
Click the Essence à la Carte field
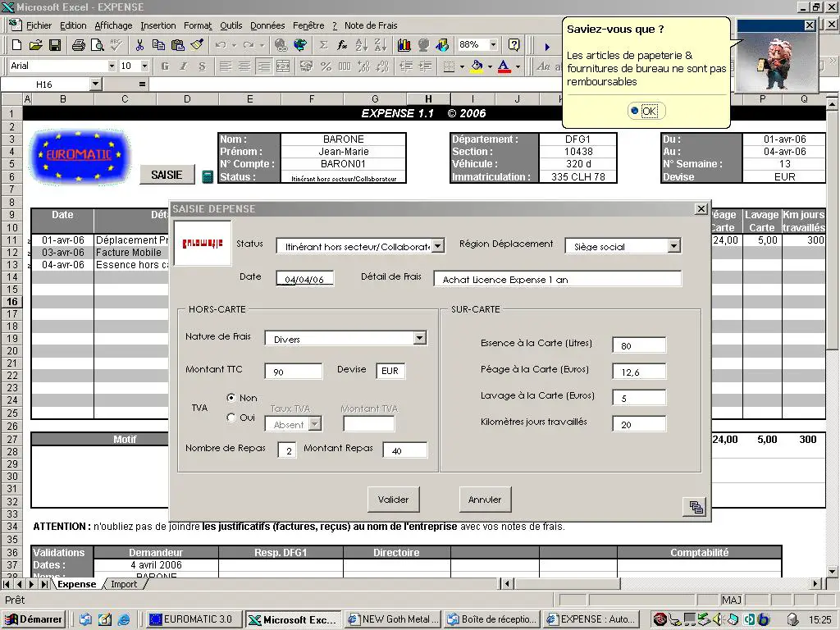tap(639, 345)
